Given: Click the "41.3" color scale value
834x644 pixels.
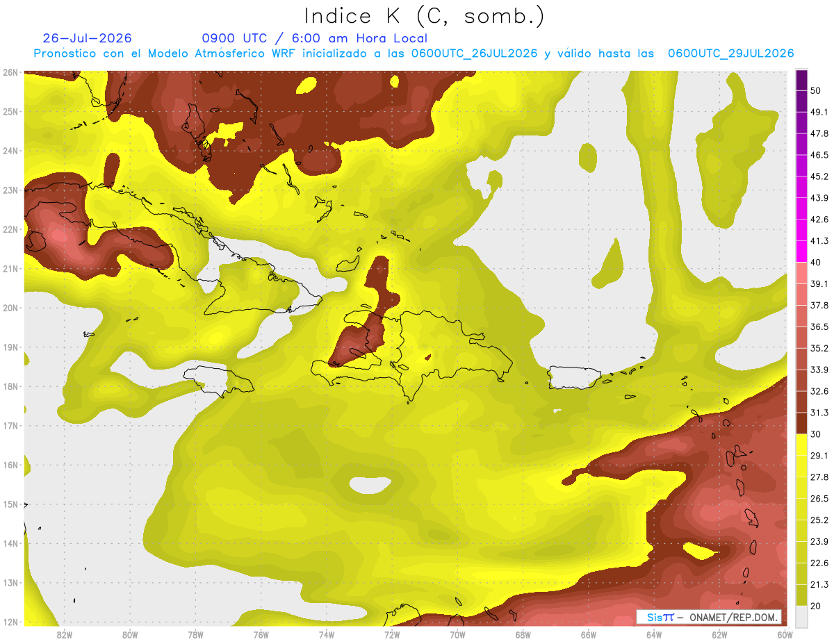Looking at the screenshot, I should pyautogui.click(x=820, y=241).
